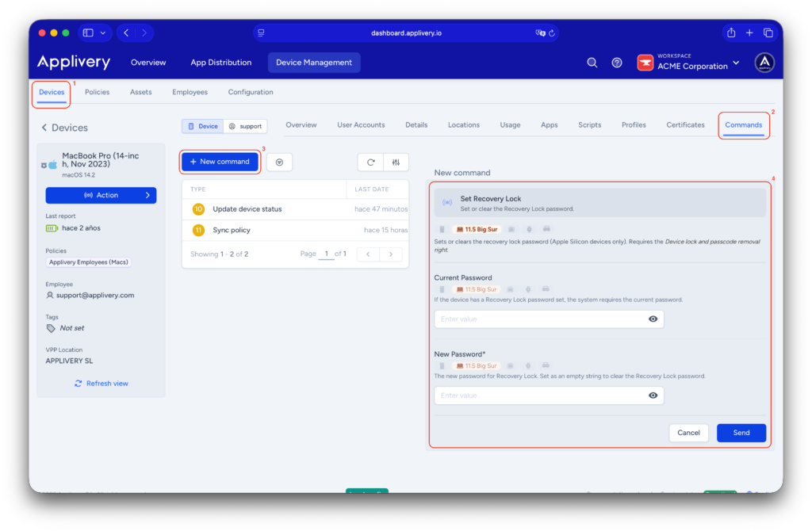The height and width of the screenshot is (531, 812).
Task: Focus the New Password input field
Action: [539, 395]
